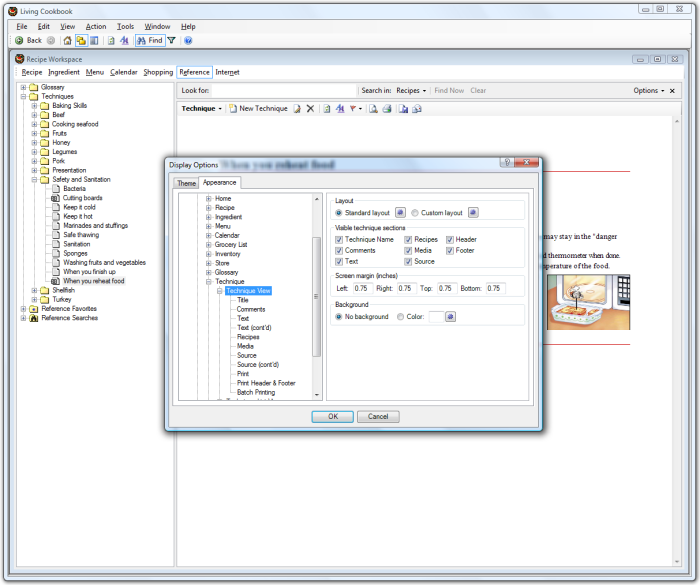Click the Find binoculars button
Viewport: 700px width, 585px height.
click(150, 41)
